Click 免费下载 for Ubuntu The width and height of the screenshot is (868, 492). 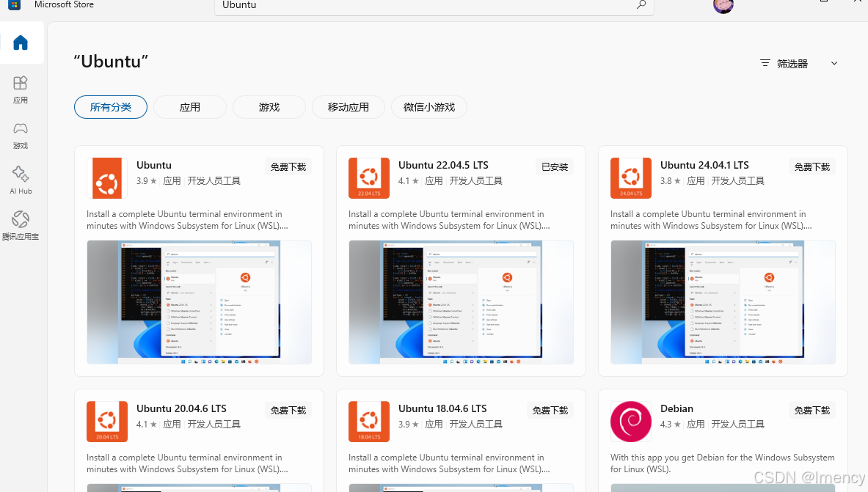point(288,166)
